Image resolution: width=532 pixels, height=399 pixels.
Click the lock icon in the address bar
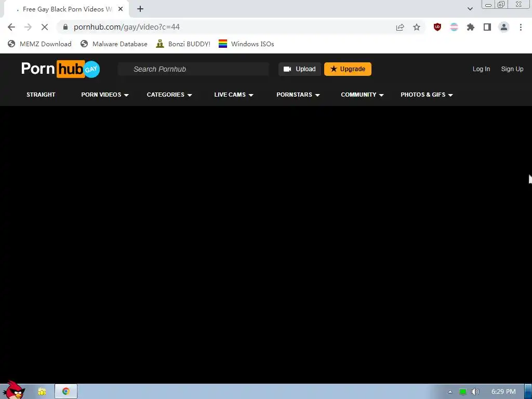click(65, 27)
